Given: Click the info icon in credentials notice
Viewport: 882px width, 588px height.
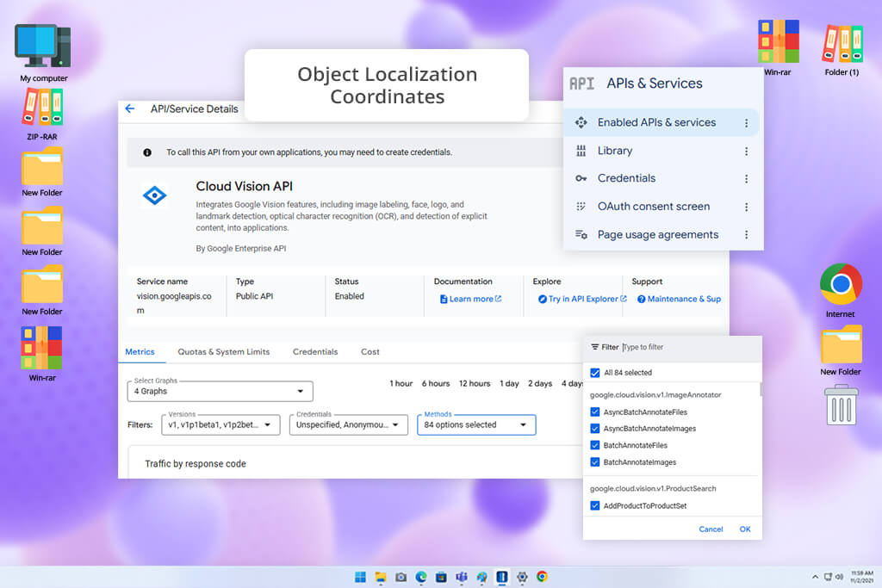Looking at the screenshot, I should point(147,152).
